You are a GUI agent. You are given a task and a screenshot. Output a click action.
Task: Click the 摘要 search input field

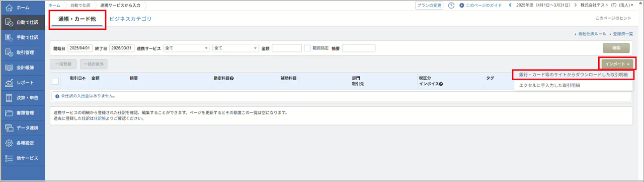pos(359,48)
